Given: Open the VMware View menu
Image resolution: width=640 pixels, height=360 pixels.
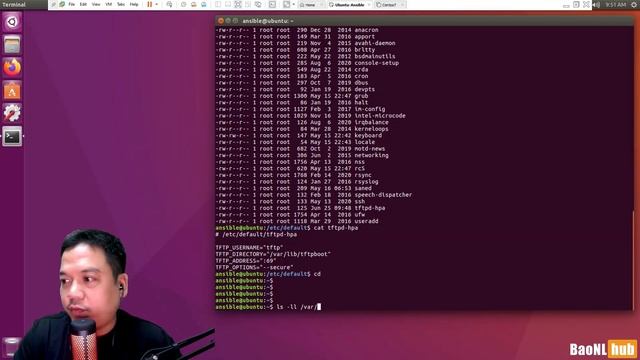Looking at the screenshot, I should pyautogui.click(x=96, y=4).
